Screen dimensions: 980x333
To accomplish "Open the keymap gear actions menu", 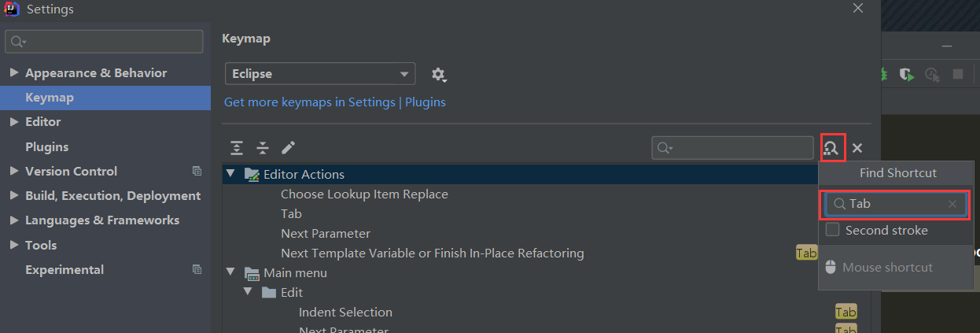I will pos(438,75).
